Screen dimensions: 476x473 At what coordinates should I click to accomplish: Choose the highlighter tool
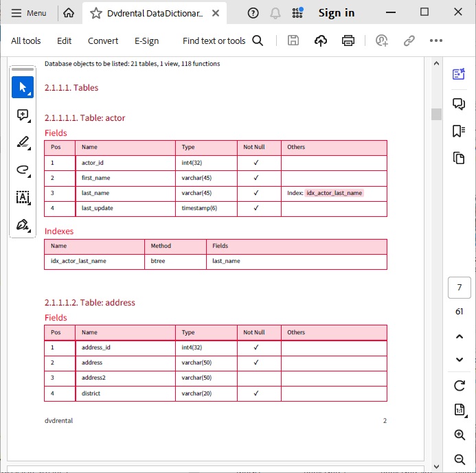[23, 143]
